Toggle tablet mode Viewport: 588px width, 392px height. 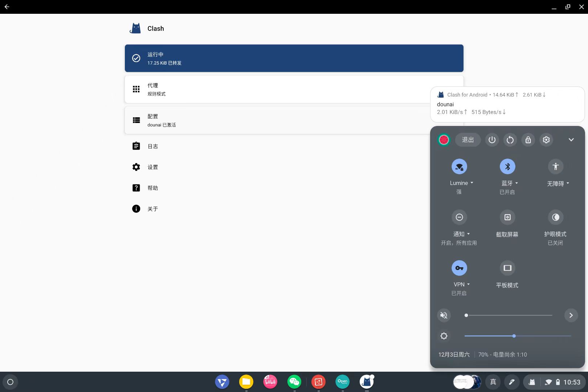coord(507,268)
